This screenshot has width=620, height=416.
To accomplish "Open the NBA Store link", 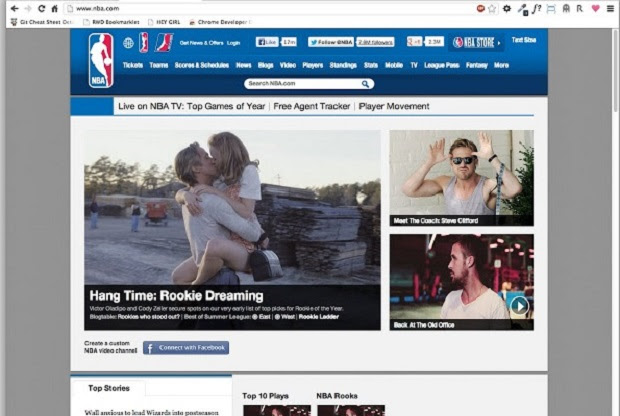I will click(476, 42).
